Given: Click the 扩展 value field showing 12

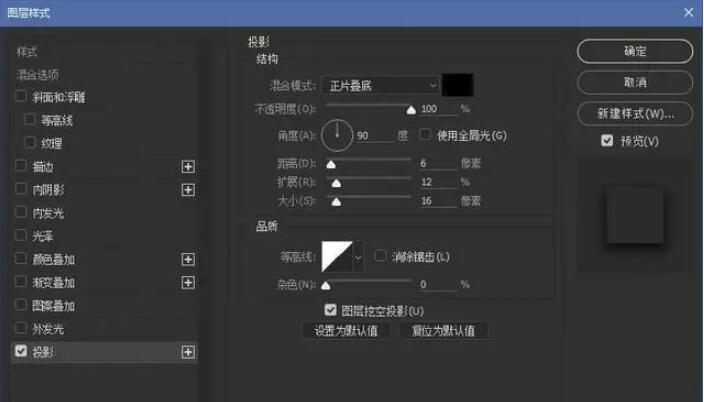Looking at the screenshot, I should (x=438, y=182).
